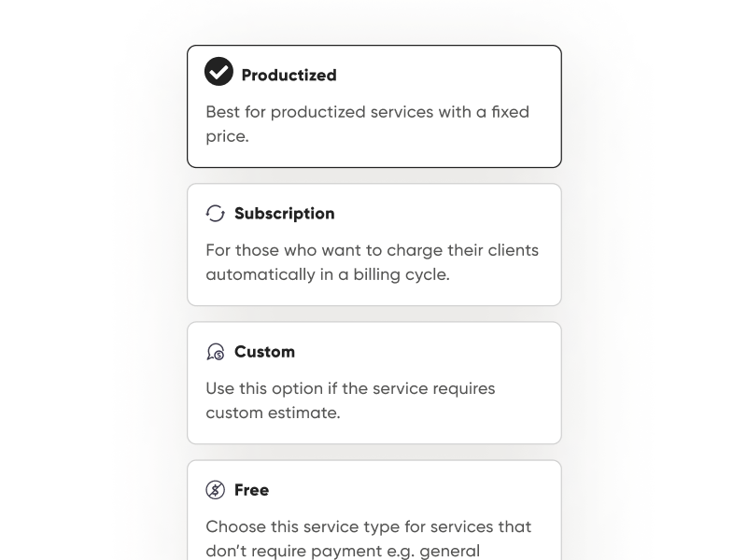Click the "Free" heading text
Viewport: 747px width, 560px height.
click(251, 490)
